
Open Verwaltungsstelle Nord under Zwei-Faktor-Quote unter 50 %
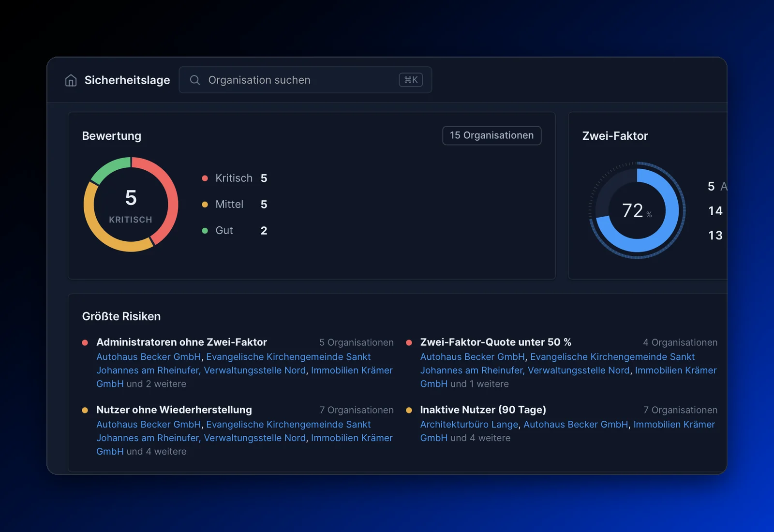579,370
